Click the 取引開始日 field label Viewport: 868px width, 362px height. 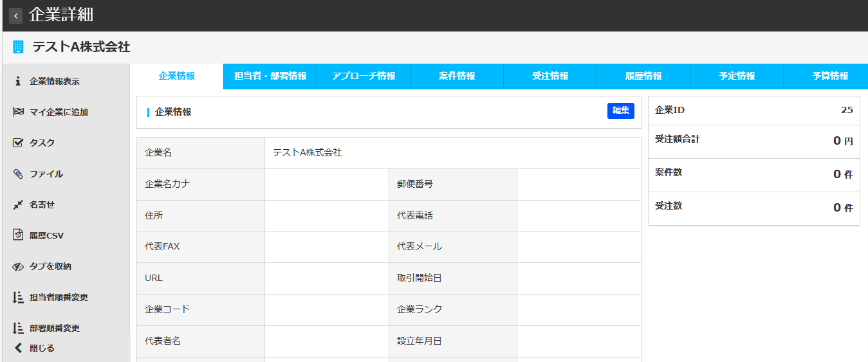(x=420, y=278)
